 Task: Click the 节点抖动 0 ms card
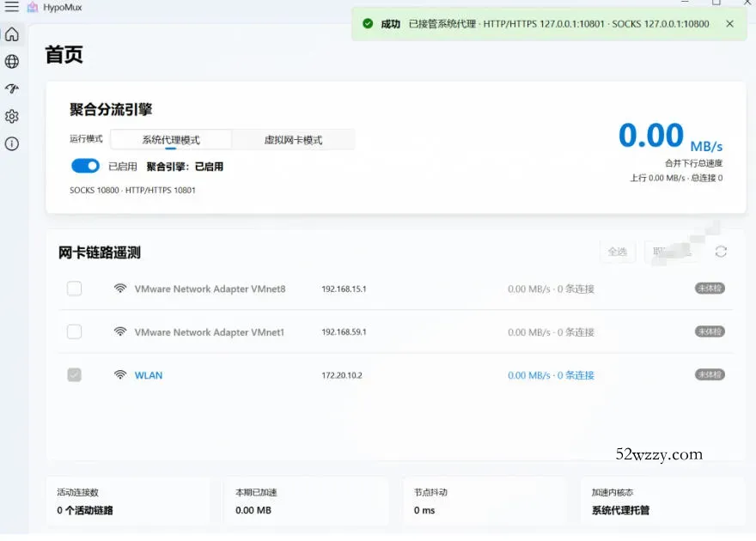pyautogui.click(x=485, y=501)
